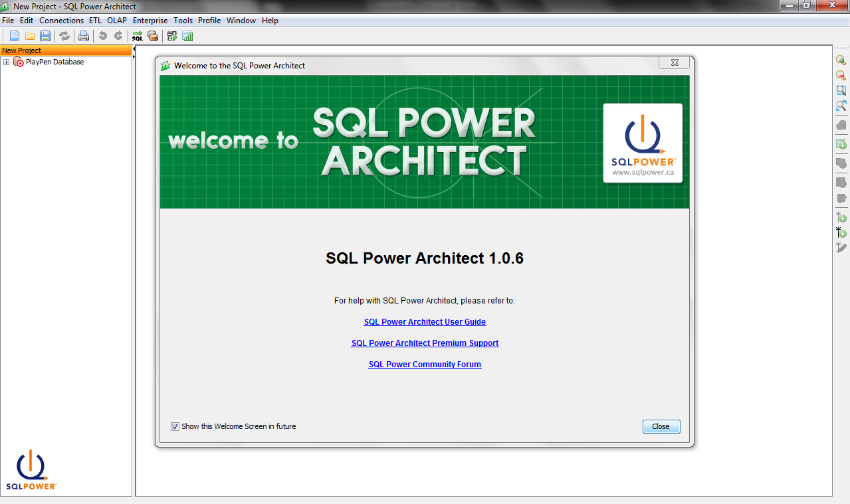Open an existing project via folder icon

[29, 36]
